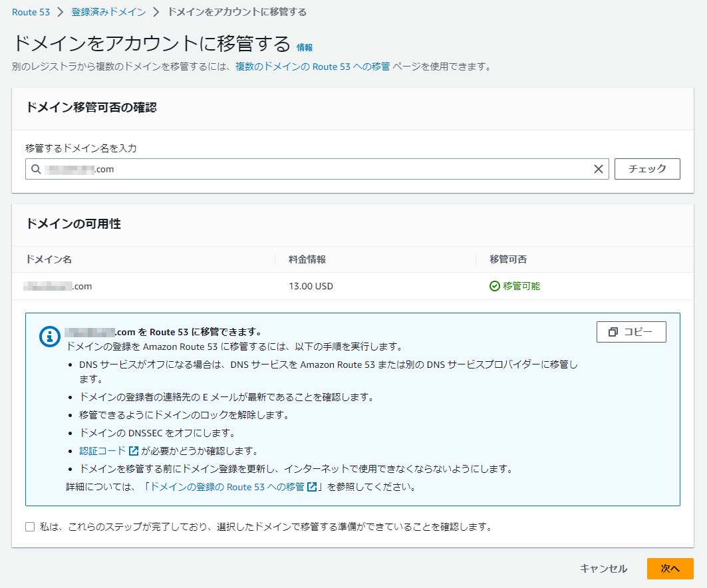Image resolution: width=707 pixels, height=588 pixels.
Task: Click the magnifier icon in the domain search box
Action: coord(36,169)
